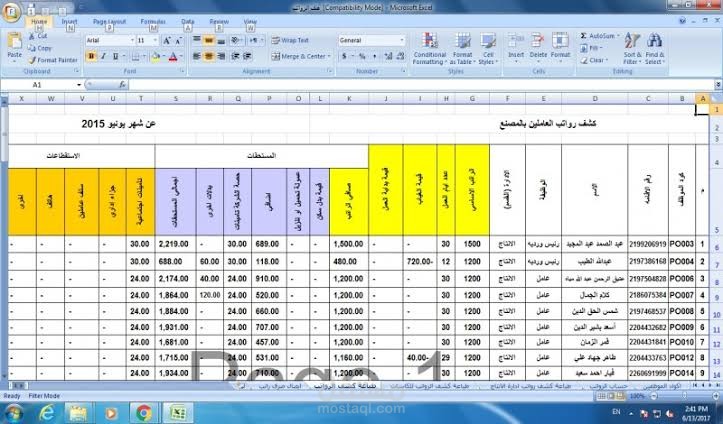Open Find & Select binoculars
Screen dimensions: 723x424
[654, 49]
